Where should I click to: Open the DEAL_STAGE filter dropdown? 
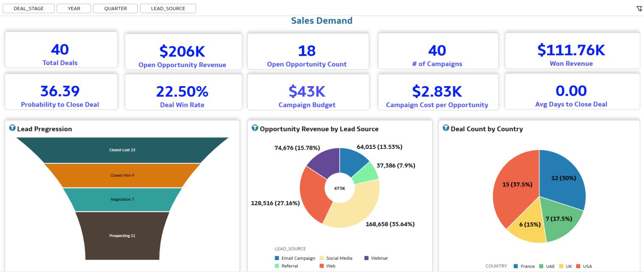pyautogui.click(x=28, y=8)
